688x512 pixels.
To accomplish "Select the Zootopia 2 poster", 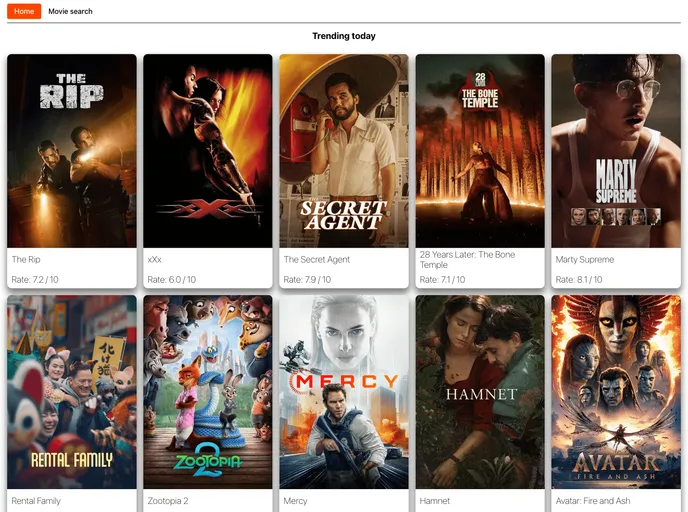I will point(208,392).
